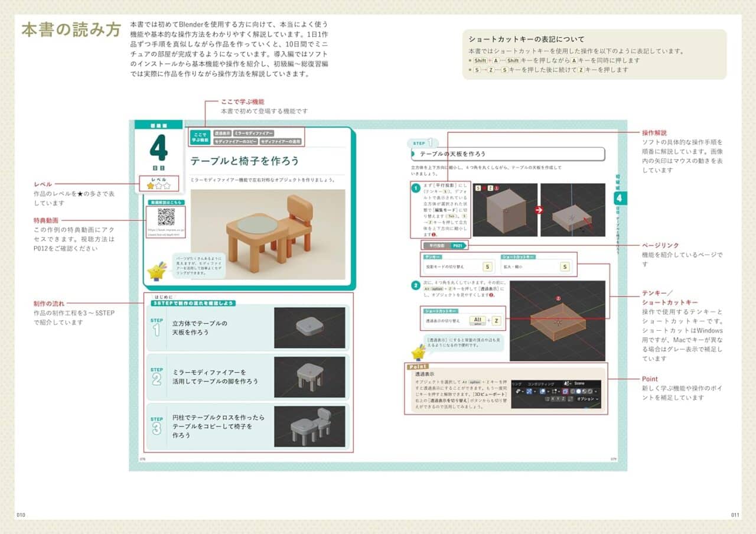The width and height of the screenshot is (756, 534).
Task: Toggle the highlighted X-ray button in Blender header
Action: (x=565, y=391)
